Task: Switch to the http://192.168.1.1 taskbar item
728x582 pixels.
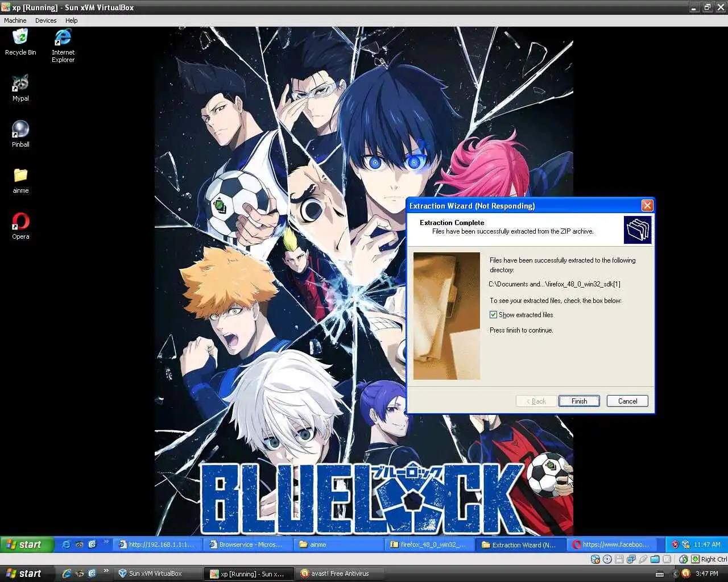Action: pyautogui.click(x=158, y=544)
